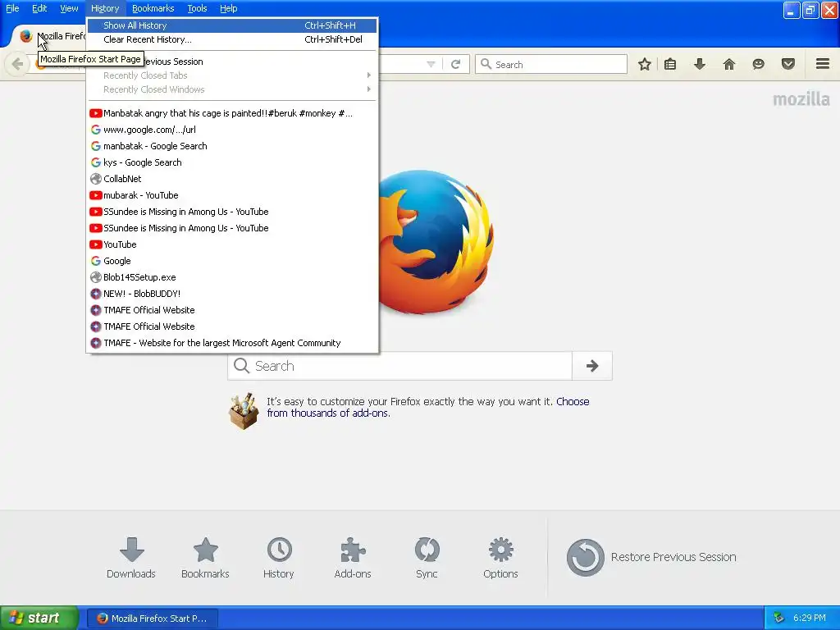Open mubarak - YouTube history entry
Viewport: 840px width, 630px height.
(x=232, y=195)
